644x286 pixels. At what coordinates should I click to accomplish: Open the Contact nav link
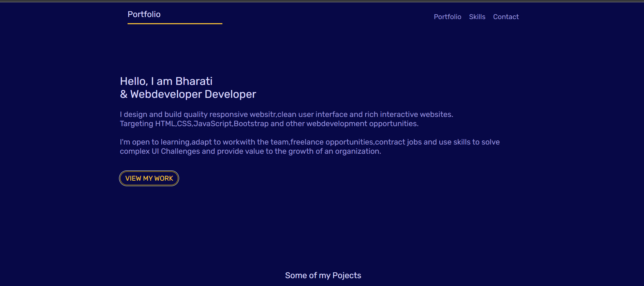(x=506, y=17)
